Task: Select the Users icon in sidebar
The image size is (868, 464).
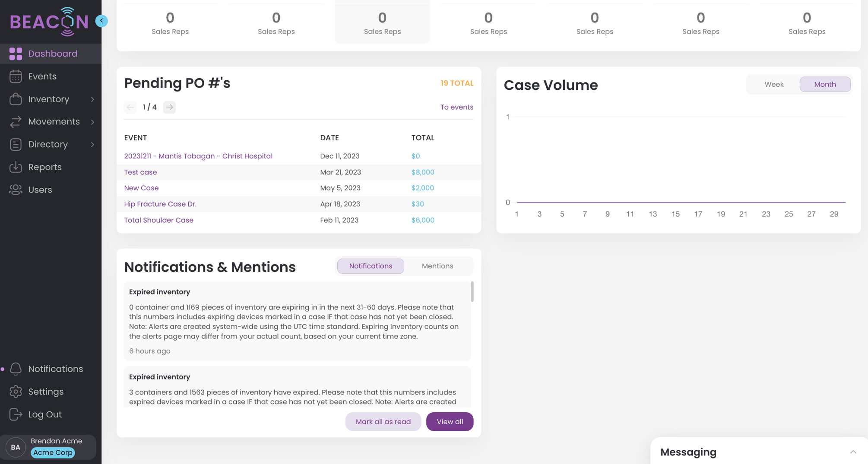Action: 16,189
